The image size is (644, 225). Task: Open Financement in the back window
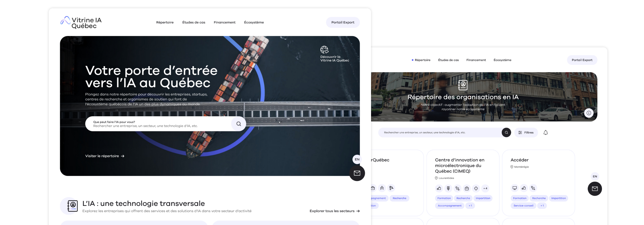pyautogui.click(x=476, y=60)
